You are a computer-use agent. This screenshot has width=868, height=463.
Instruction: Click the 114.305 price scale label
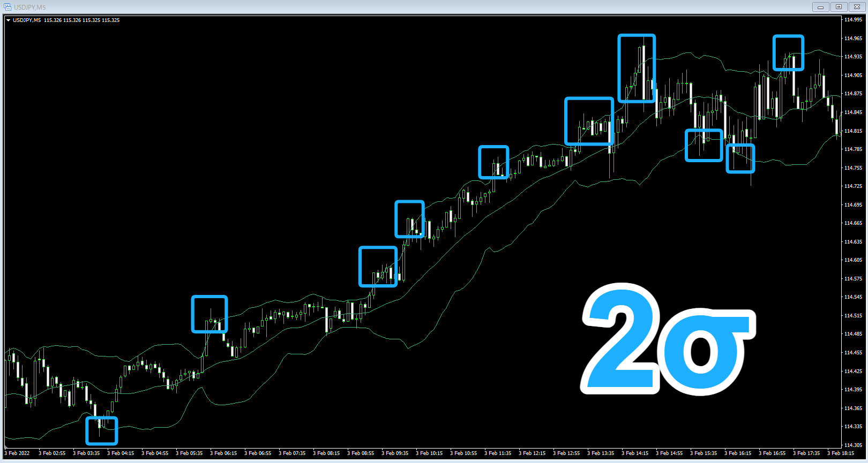click(x=853, y=445)
